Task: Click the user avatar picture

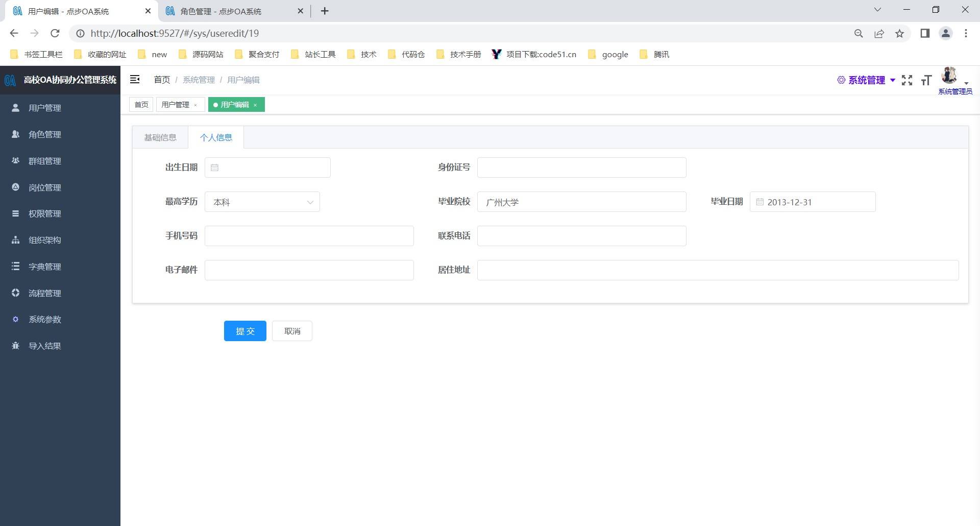Action: tap(949, 76)
